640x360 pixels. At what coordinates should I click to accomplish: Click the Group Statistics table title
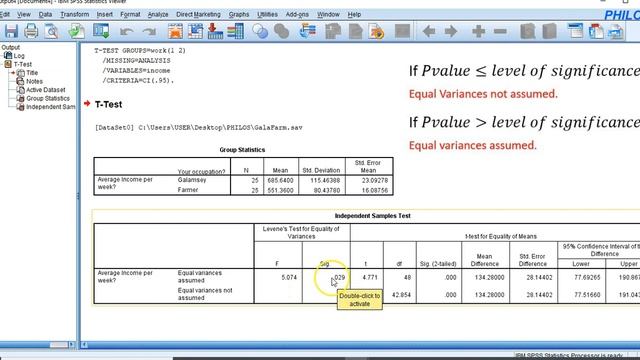click(x=242, y=150)
